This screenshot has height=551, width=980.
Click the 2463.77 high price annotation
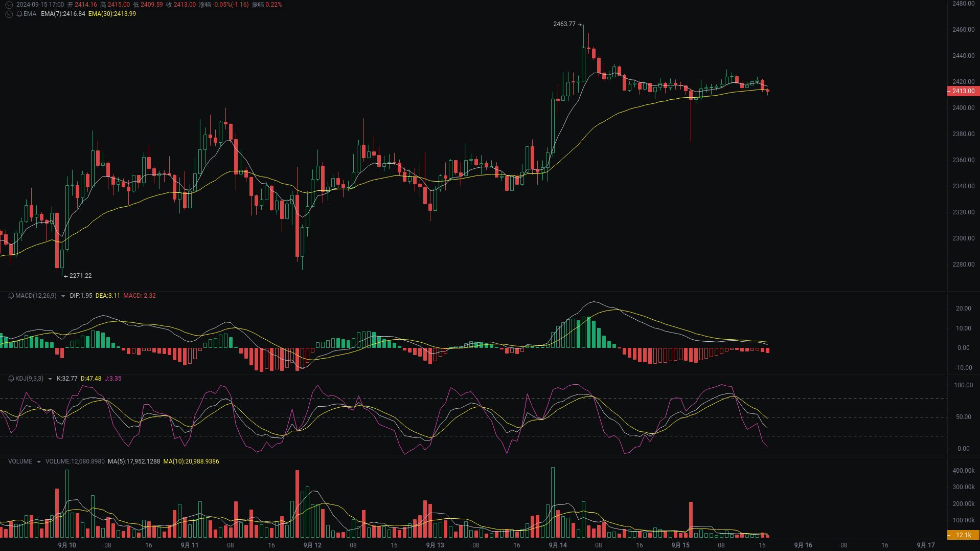pyautogui.click(x=564, y=24)
